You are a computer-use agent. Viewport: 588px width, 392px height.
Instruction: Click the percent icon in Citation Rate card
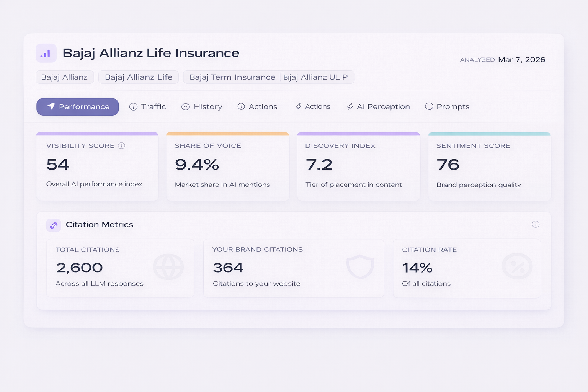(x=517, y=266)
